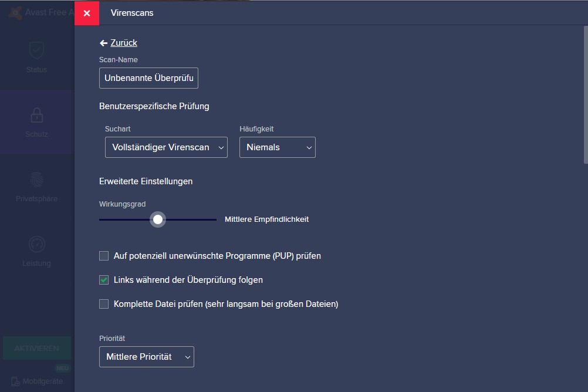This screenshot has height=392, width=588.
Task: Click the Avast logo icon
Action: (15, 13)
